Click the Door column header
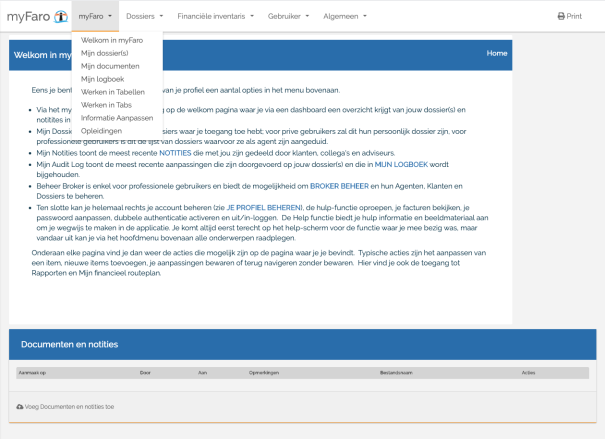This screenshot has height=439, width=605. 145,373
